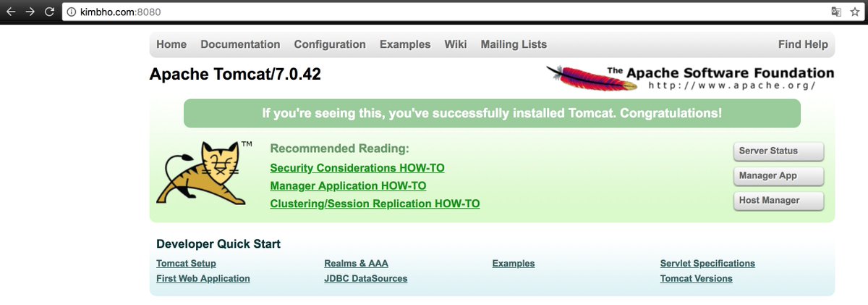868x305 pixels.
Task: Open the Mailing Lists navigation item
Action: [514, 44]
